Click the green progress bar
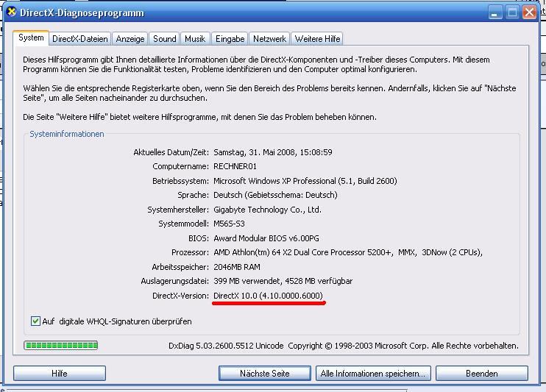 coord(61,346)
